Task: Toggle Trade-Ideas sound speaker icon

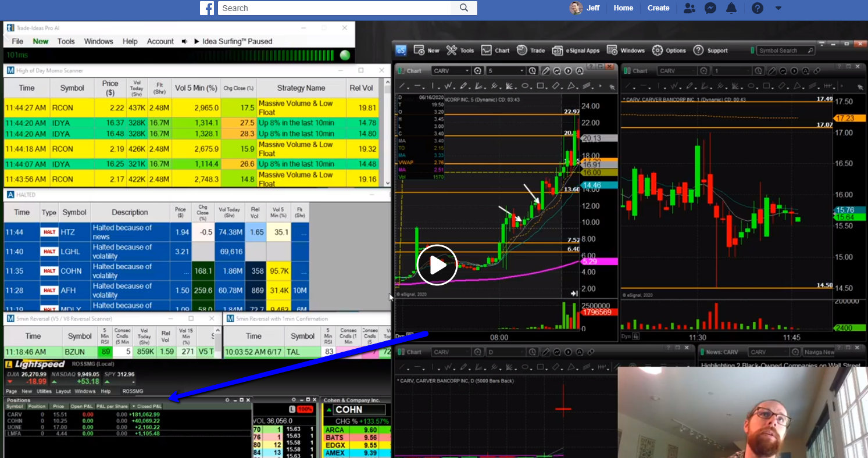Action: click(184, 41)
